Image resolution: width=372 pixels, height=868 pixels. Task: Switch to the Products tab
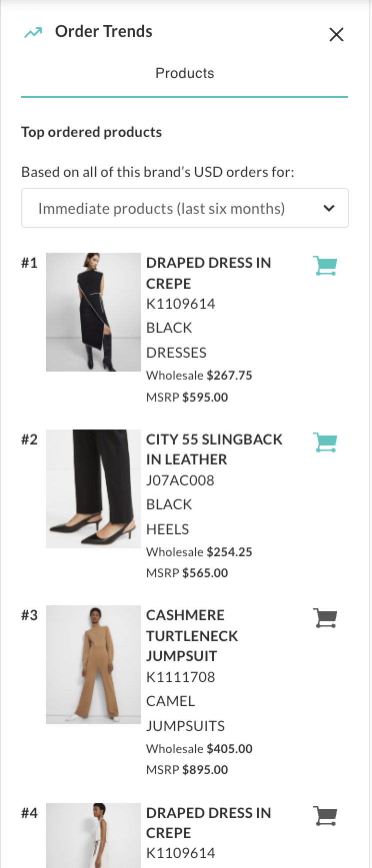point(184,73)
